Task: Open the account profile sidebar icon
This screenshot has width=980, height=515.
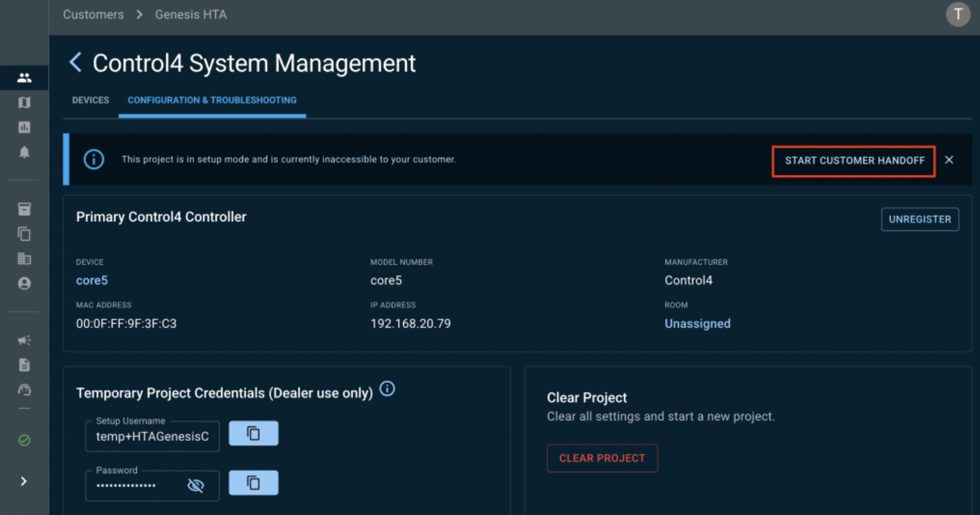Action: (24, 283)
